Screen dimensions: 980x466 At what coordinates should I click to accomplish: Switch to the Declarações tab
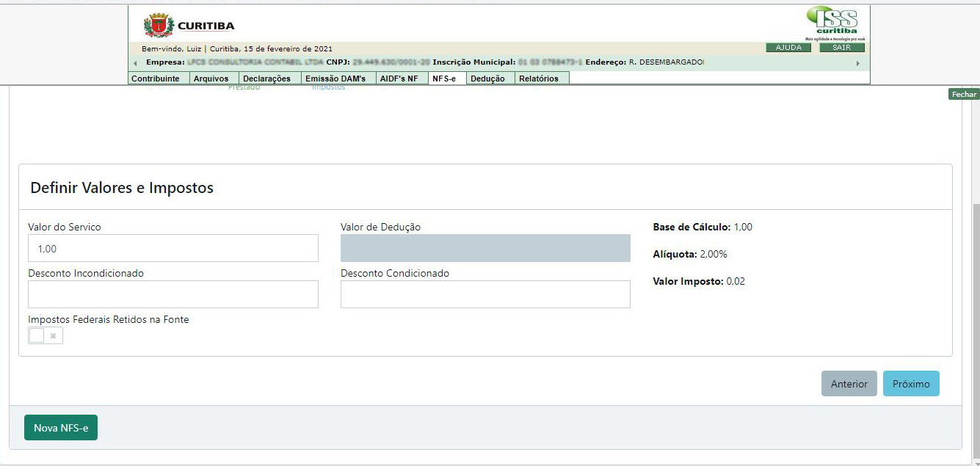tap(266, 79)
